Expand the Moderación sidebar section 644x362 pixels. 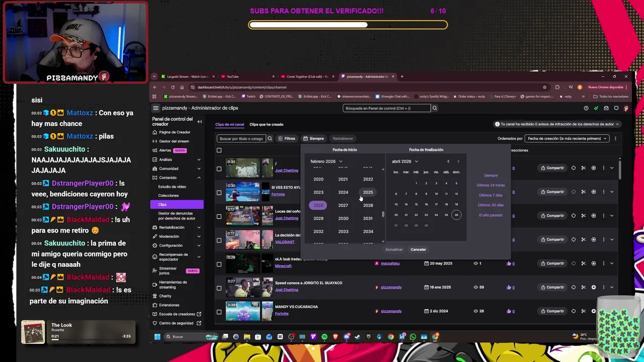click(x=199, y=237)
